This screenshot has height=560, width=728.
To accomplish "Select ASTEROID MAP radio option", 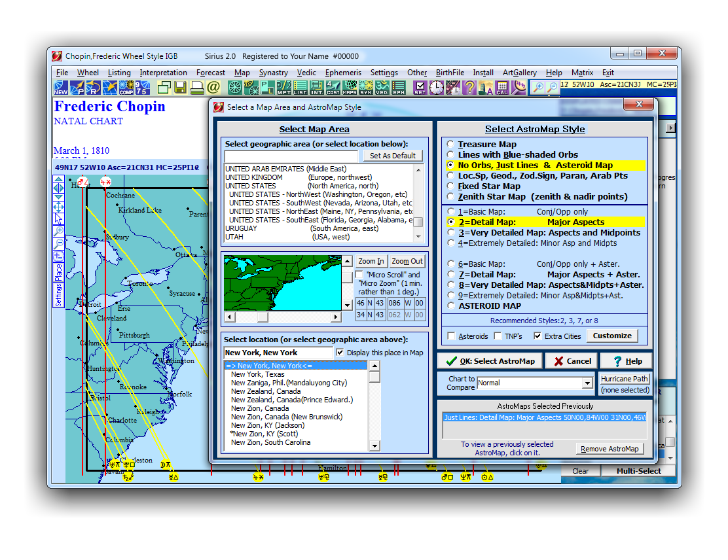I will 450,306.
